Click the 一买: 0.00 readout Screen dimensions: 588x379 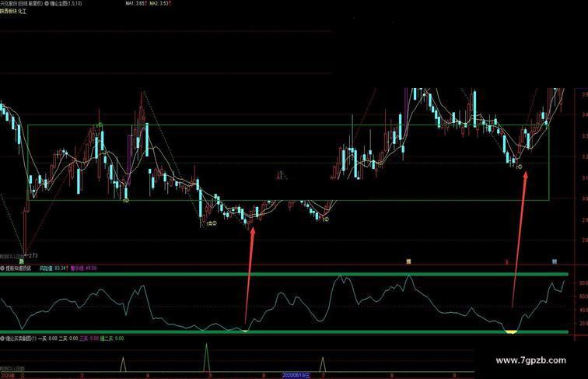coord(47,339)
